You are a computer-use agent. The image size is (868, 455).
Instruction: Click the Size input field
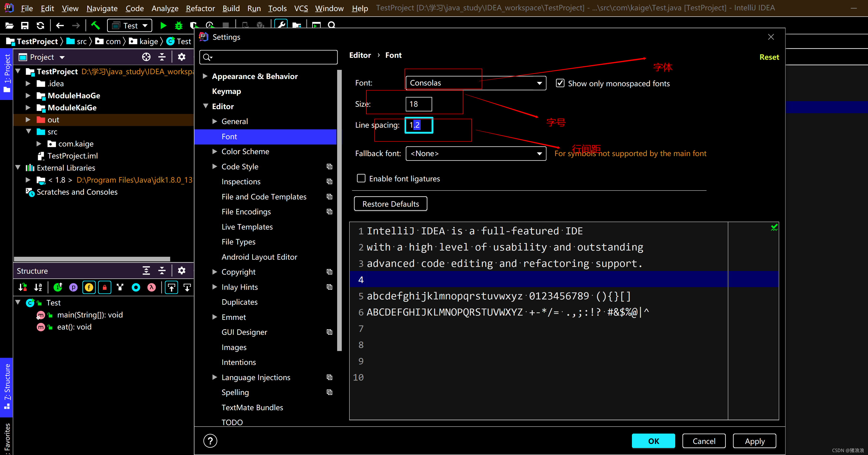(418, 104)
